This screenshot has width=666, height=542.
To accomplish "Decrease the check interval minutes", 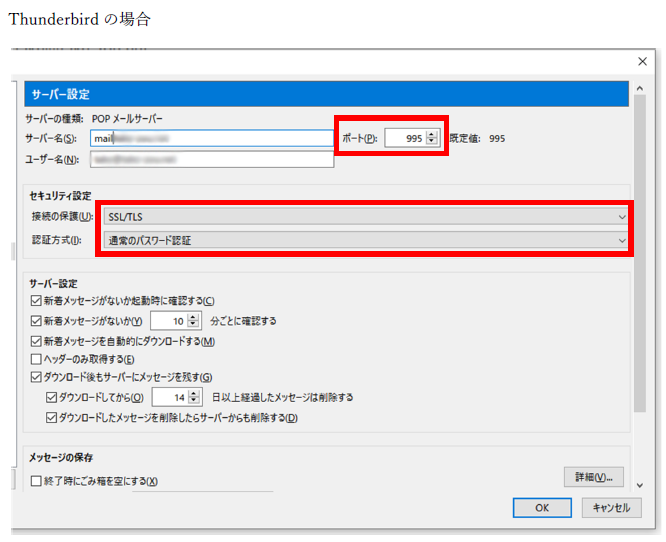I will (193, 325).
